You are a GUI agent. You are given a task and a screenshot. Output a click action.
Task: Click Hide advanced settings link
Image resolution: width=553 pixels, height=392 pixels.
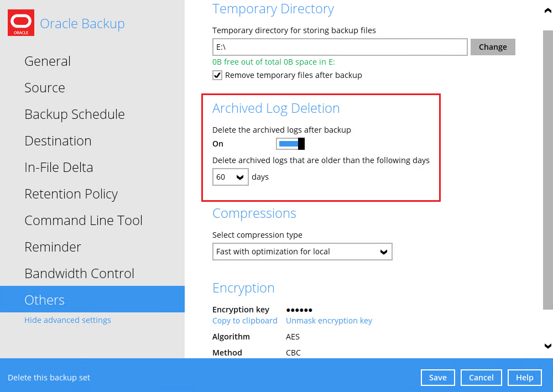pyautogui.click(x=67, y=320)
